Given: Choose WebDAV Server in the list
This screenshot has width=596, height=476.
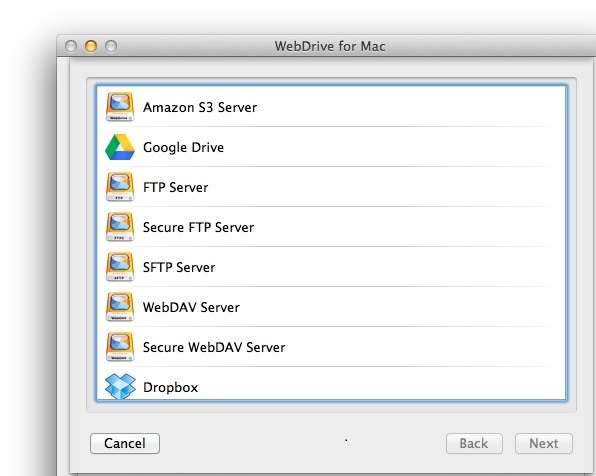Looking at the screenshot, I should [331, 307].
